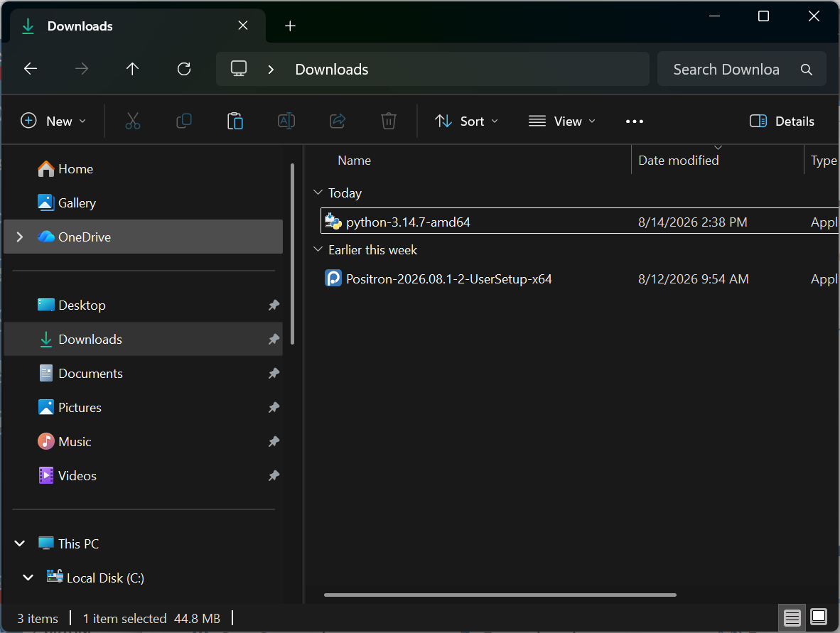Open the Sort dropdown menu
The image size is (840, 633).
pos(466,121)
